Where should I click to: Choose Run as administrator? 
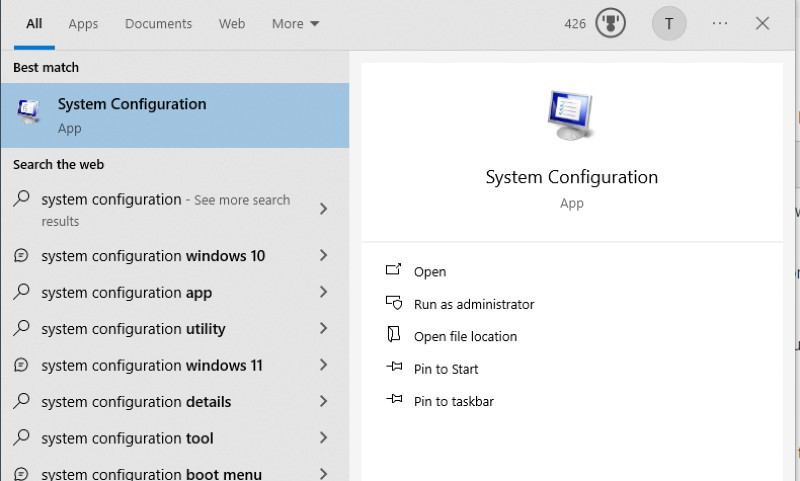[x=474, y=305]
